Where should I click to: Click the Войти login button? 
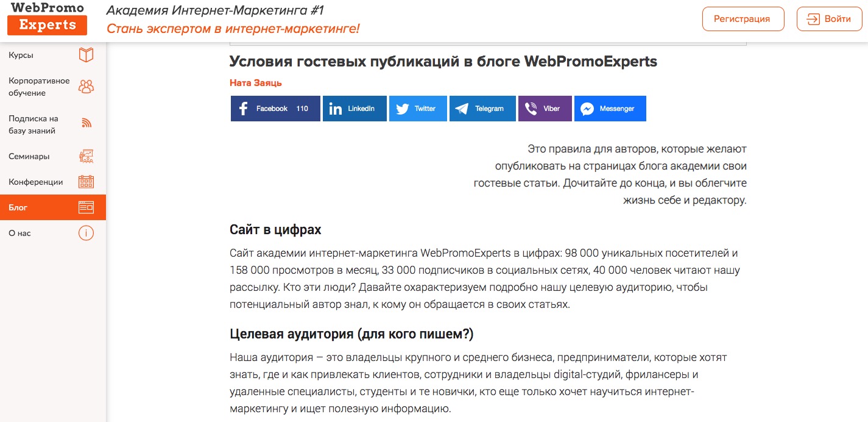(830, 19)
